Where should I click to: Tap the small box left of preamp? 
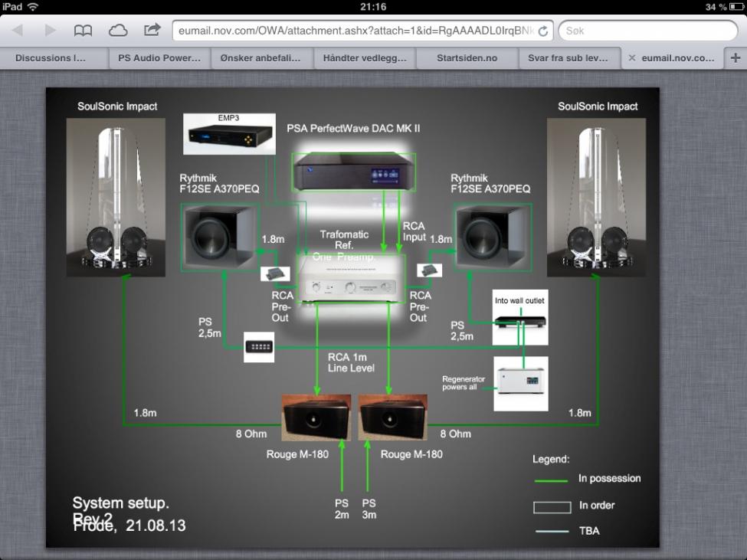(275, 273)
